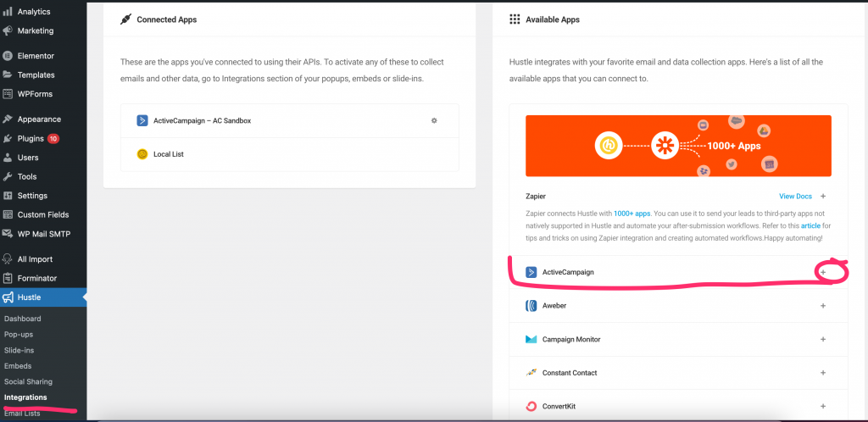Click the Settings sliders icon
The image size is (868, 422).
(x=8, y=196)
